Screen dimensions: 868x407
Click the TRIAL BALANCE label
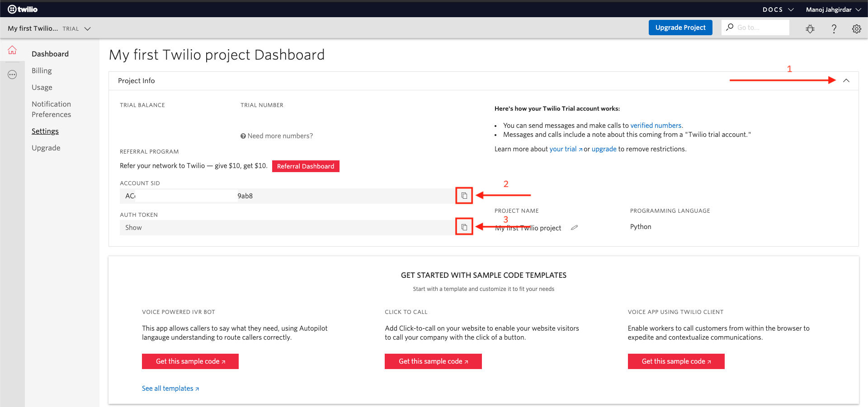pos(142,105)
